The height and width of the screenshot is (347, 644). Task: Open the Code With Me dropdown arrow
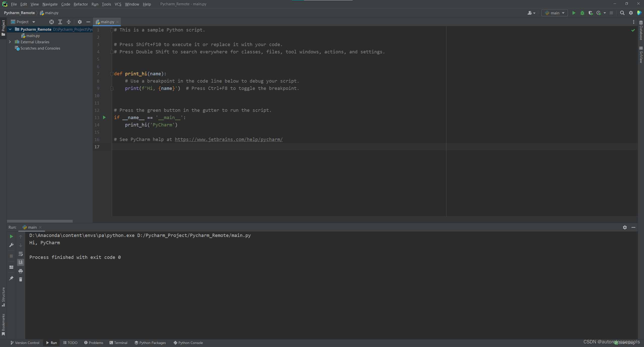pyautogui.click(x=534, y=13)
